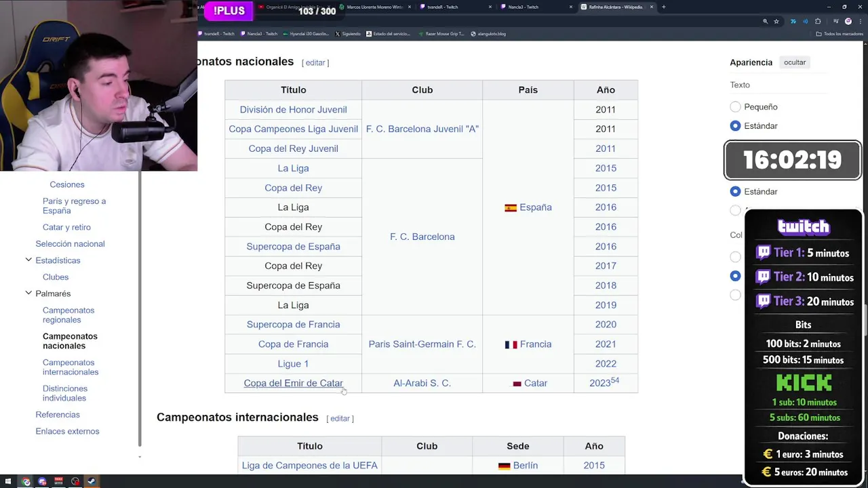Screen dimensions: 868x488
Task: Open the Liga de Campeones de la UEFA link
Action: (309, 465)
